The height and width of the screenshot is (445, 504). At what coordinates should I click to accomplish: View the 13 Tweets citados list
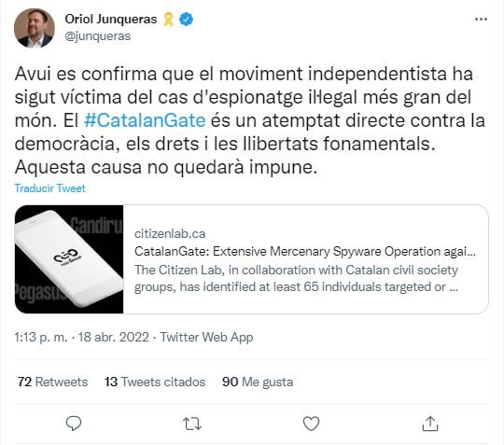[x=155, y=382]
